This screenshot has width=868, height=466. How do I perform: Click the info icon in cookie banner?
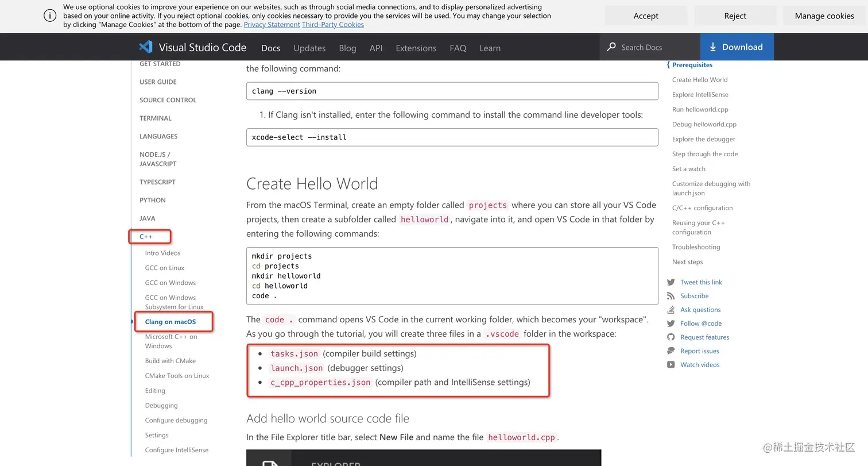(x=50, y=16)
